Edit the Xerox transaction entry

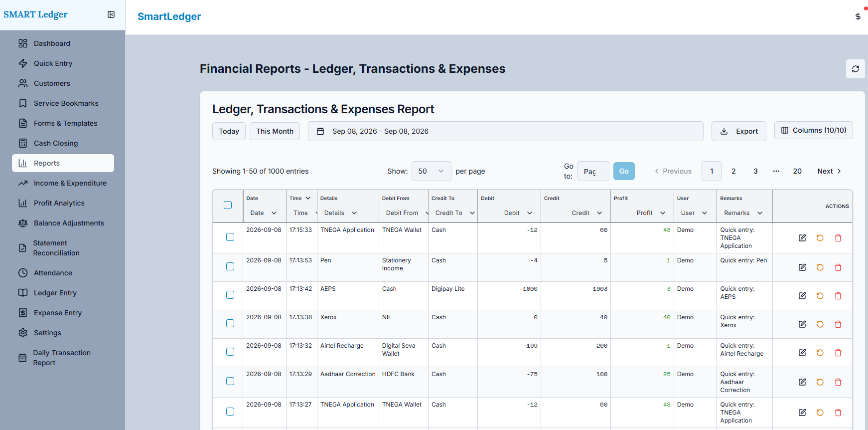(802, 324)
